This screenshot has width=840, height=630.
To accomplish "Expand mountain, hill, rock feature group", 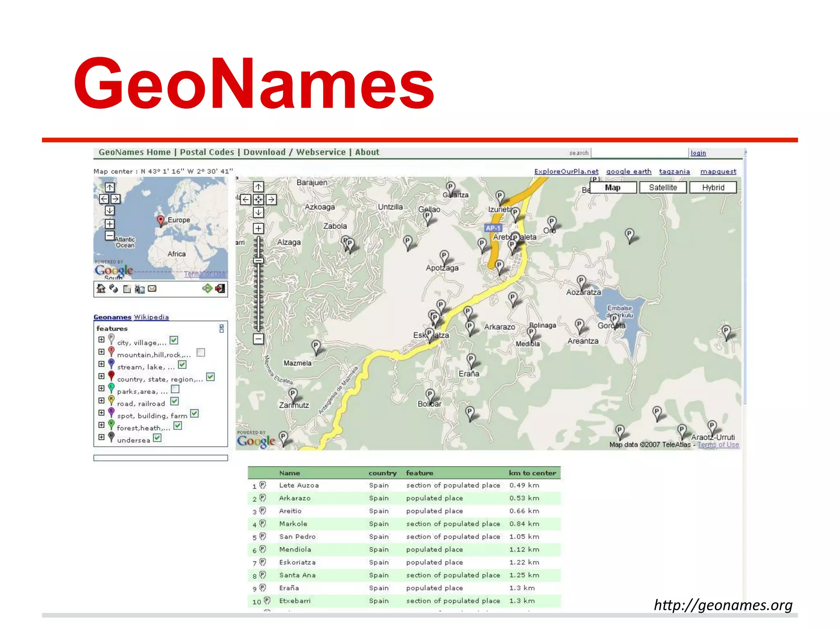I will point(101,352).
